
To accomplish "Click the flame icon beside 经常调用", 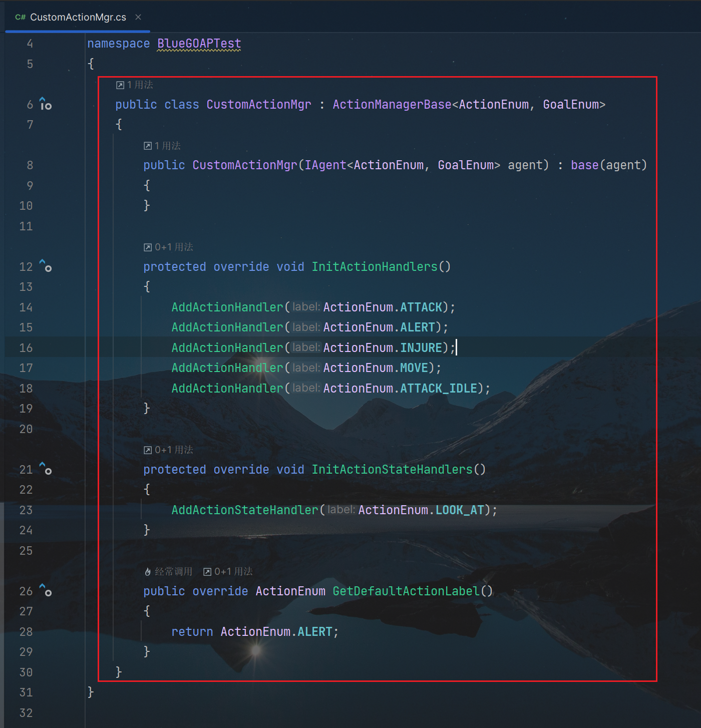I will pos(148,572).
